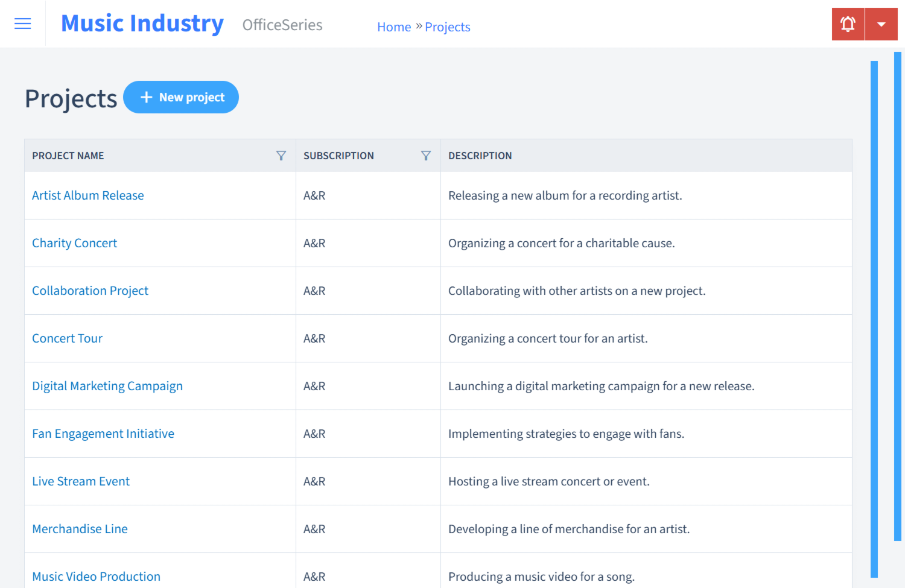Open the Project Name column filter dropdown
Image resolution: width=905 pixels, height=588 pixels.
tap(281, 155)
